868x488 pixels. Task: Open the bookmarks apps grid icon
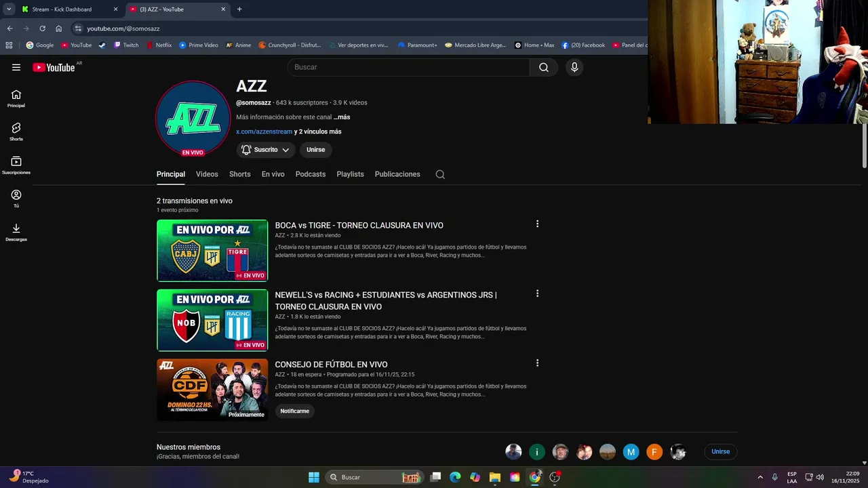[9, 45]
